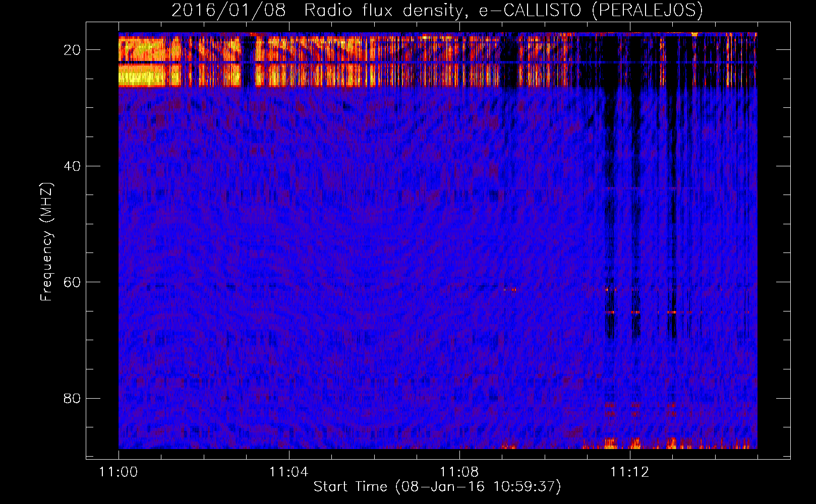The width and height of the screenshot is (816, 504).
Task: Click the 80 MHz frequency tick label
Action: tap(72, 398)
